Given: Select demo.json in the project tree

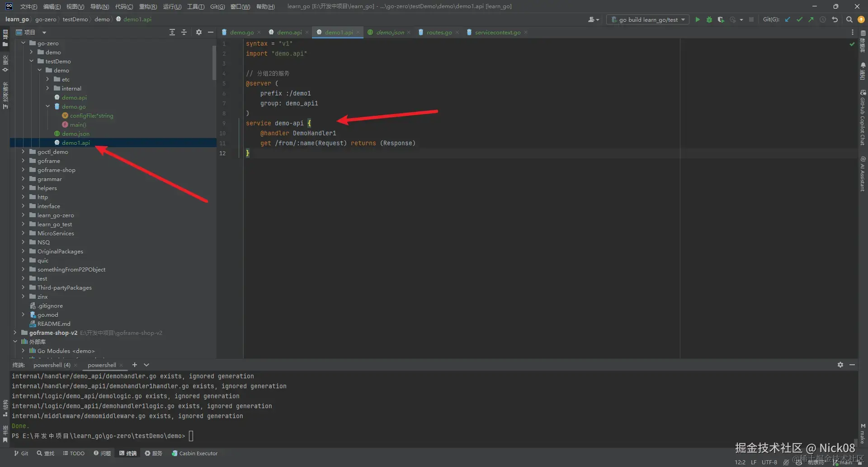Looking at the screenshot, I should pos(75,134).
